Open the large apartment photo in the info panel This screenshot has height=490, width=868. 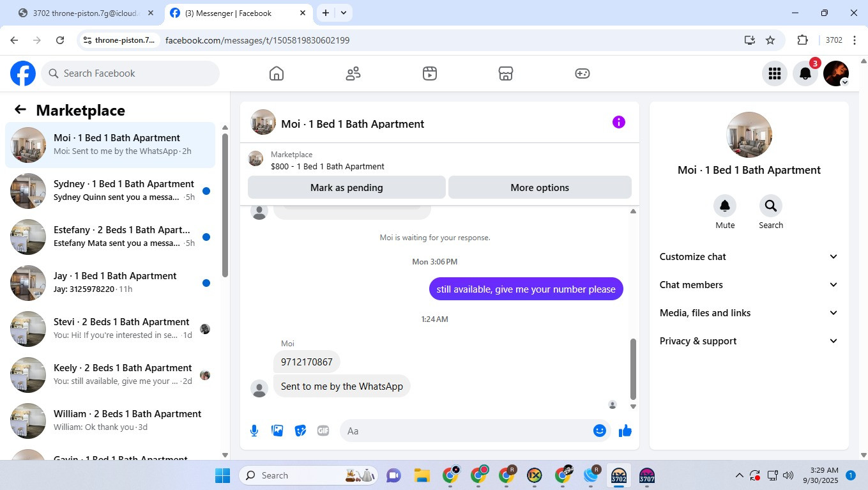coord(749,135)
